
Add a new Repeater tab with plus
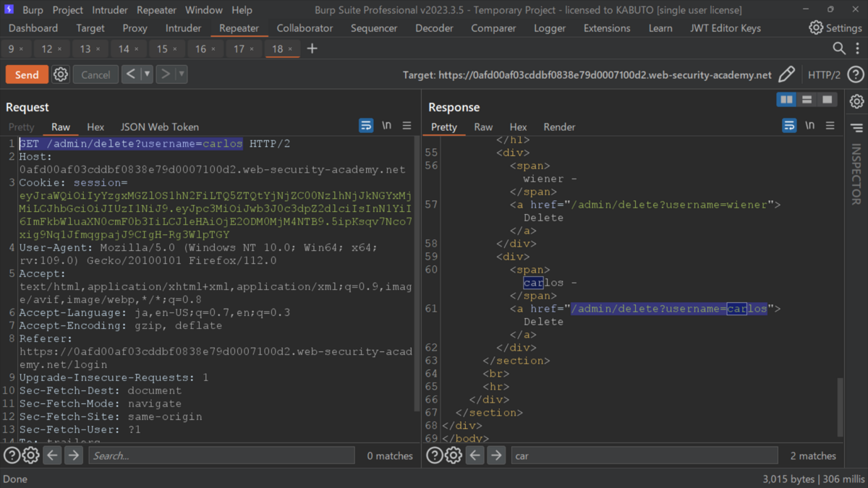click(x=312, y=48)
